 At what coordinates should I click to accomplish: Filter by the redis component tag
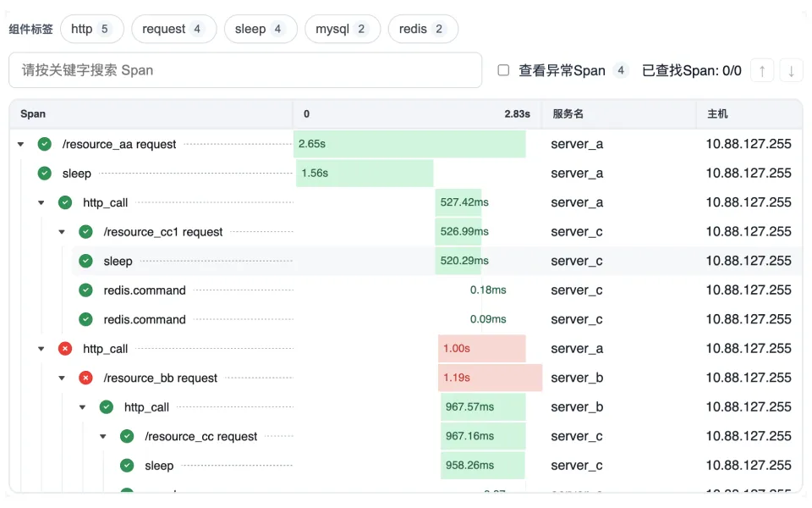(423, 29)
